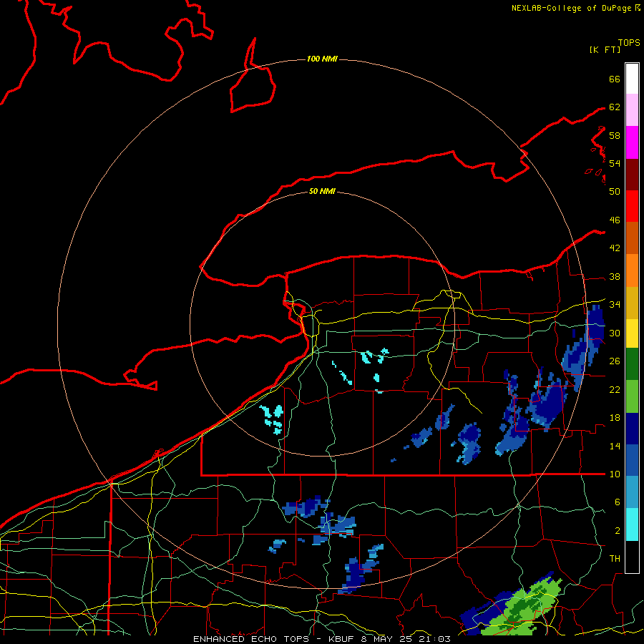This screenshot has width=644, height=644.
Task: Click the 58 value on the legend
Action: (615, 135)
